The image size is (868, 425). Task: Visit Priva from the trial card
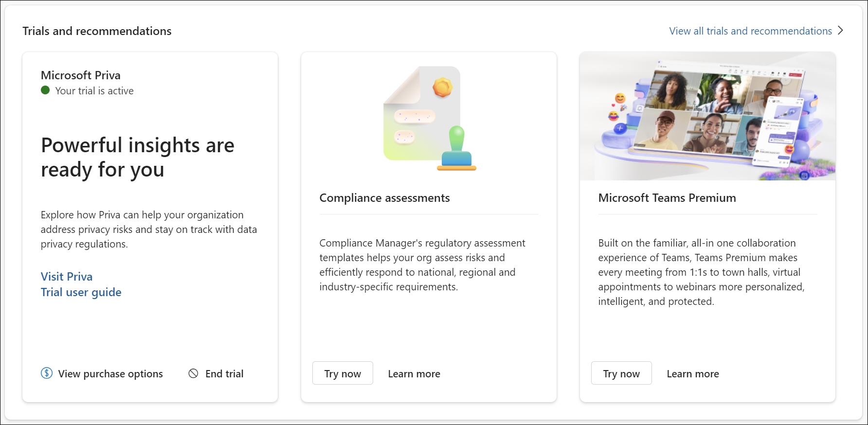click(x=66, y=276)
